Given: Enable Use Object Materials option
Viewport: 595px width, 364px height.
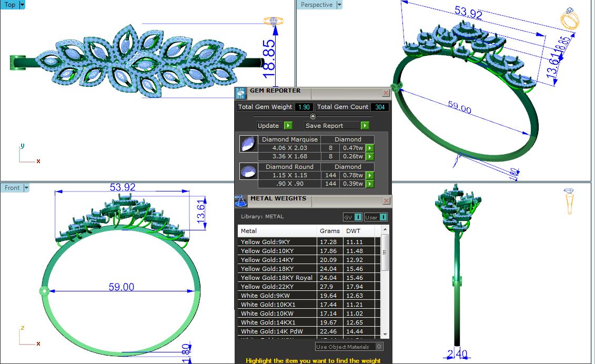Looking at the screenshot, I should (379, 347).
